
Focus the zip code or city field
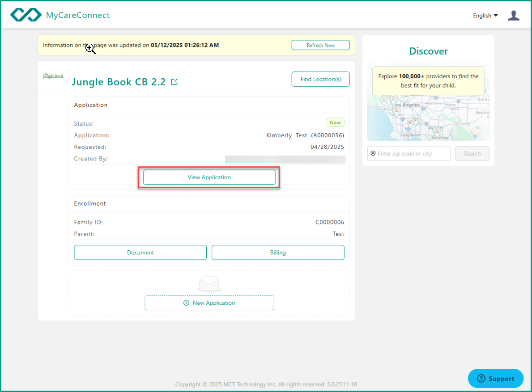(409, 153)
